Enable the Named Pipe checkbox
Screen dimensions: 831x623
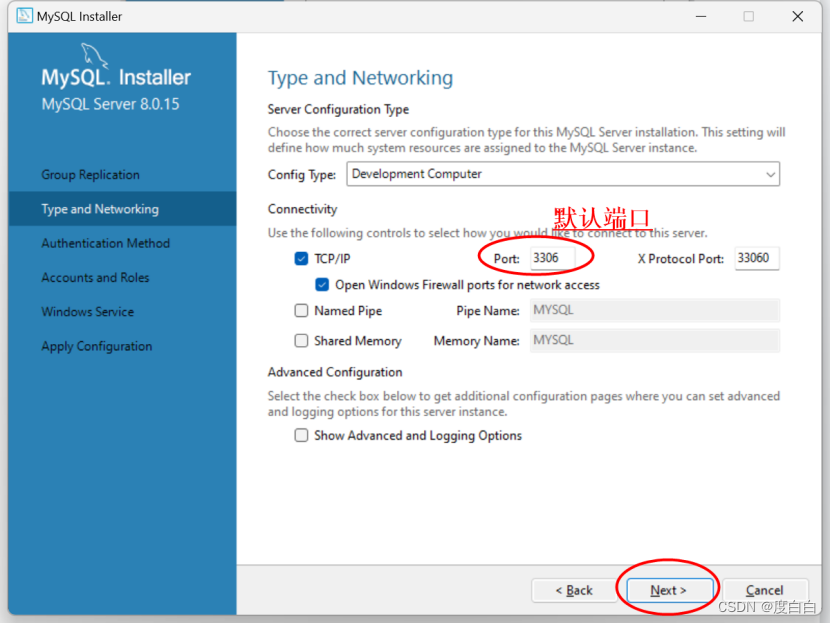301,310
